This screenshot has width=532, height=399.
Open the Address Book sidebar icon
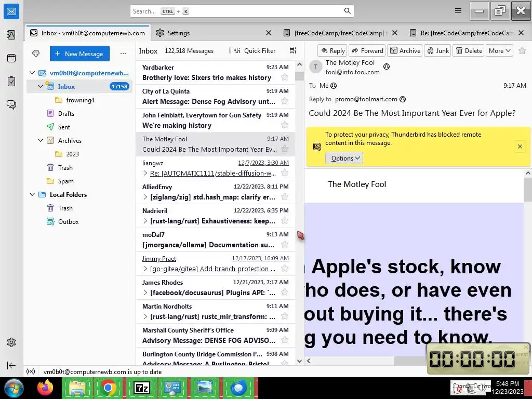[x=11, y=35]
